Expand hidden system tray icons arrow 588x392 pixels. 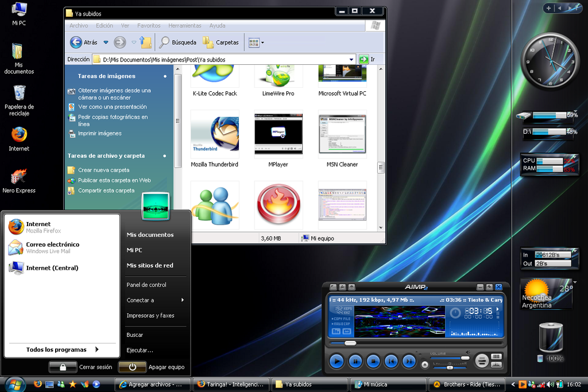(x=513, y=384)
